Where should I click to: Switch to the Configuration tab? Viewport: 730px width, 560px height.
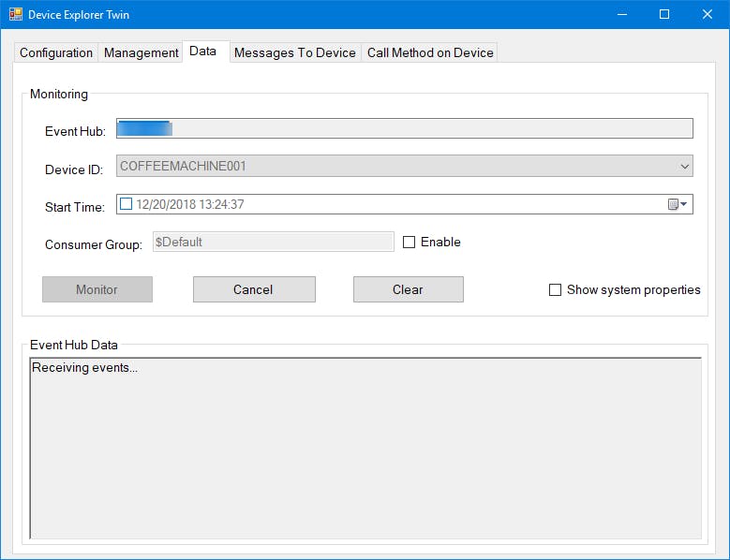pos(56,52)
